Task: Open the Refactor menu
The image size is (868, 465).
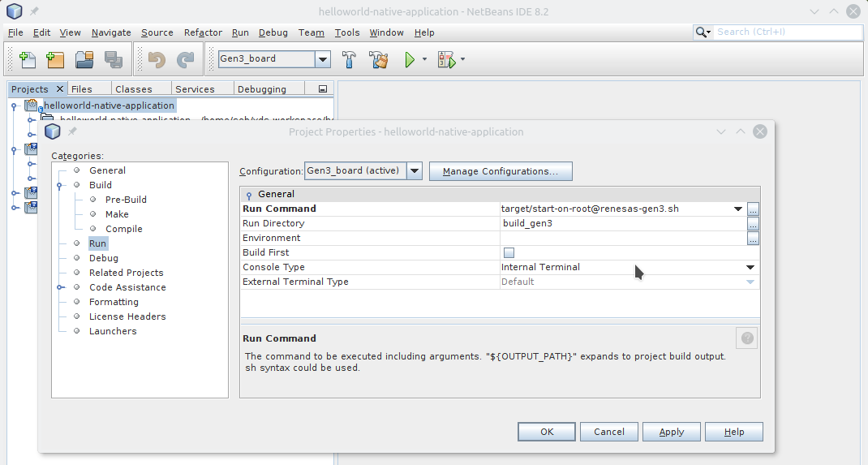Action: pos(203,32)
